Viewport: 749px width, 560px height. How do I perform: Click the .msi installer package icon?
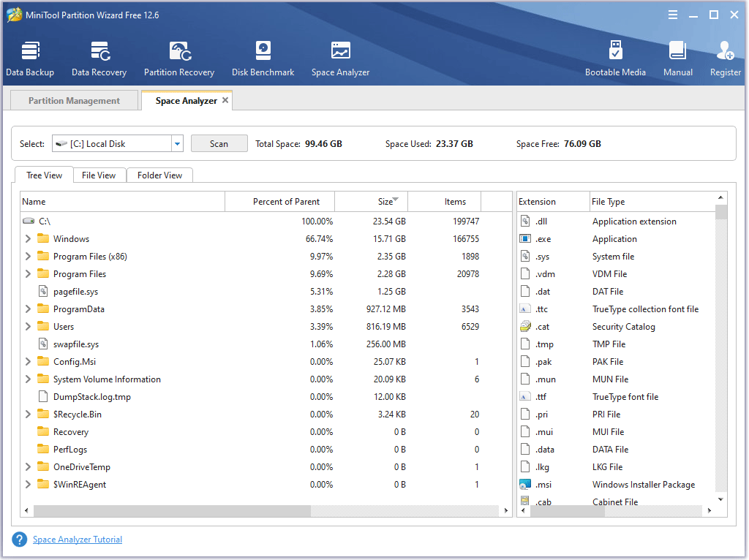click(x=525, y=485)
